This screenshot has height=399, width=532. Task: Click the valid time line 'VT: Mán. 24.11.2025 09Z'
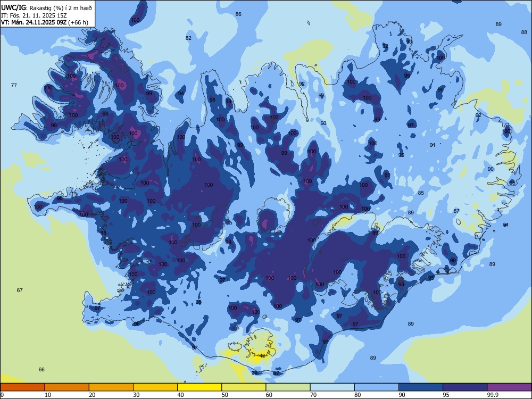[x=34, y=22]
